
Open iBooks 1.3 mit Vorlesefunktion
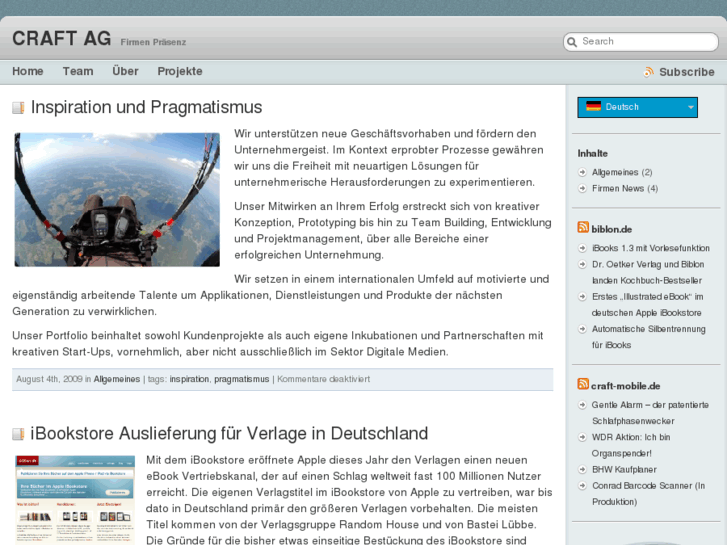tap(650, 248)
